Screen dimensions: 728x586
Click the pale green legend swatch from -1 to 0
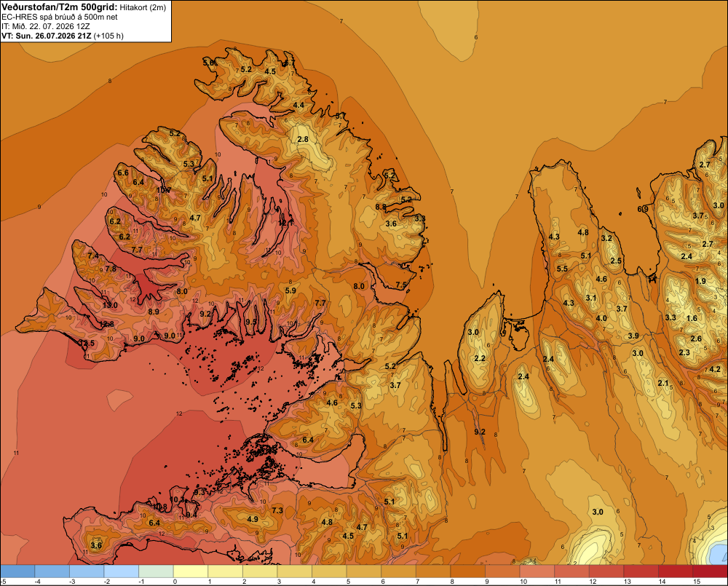(x=156, y=571)
